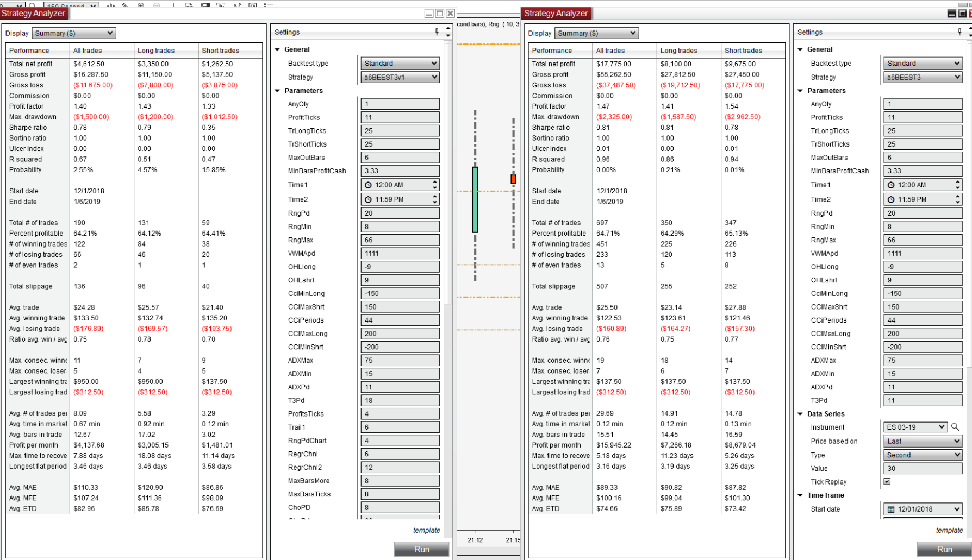Click the green candlestick on chart
The width and height of the screenshot is (972, 560).
[475, 199]
